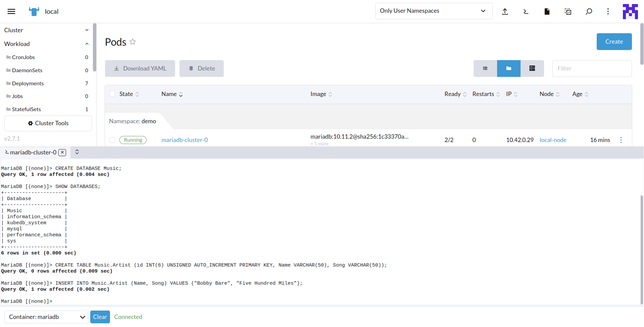Open the mariadb-cluster-0 pod link
This screenshot has height=327, width=644.
pos(184,140)
